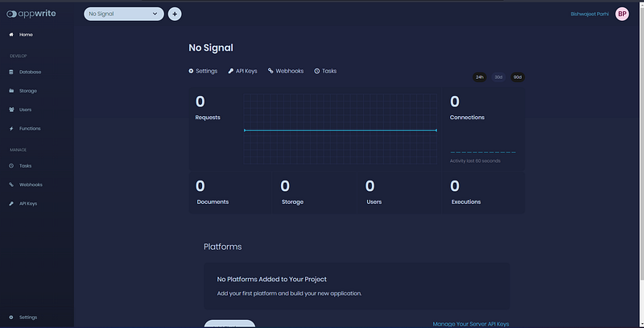Click the Executions count card
The height and width of the screenshot is (328, 644).
[484, 193]
